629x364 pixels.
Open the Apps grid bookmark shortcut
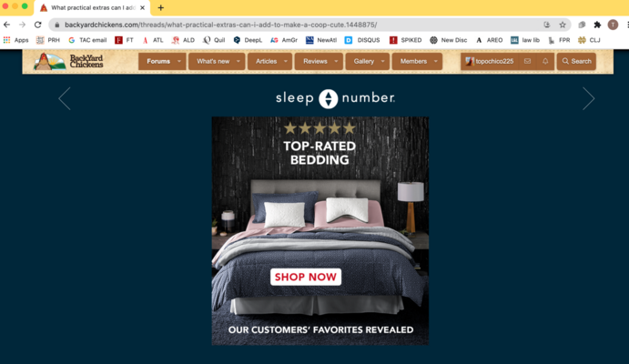coord(16,40)
